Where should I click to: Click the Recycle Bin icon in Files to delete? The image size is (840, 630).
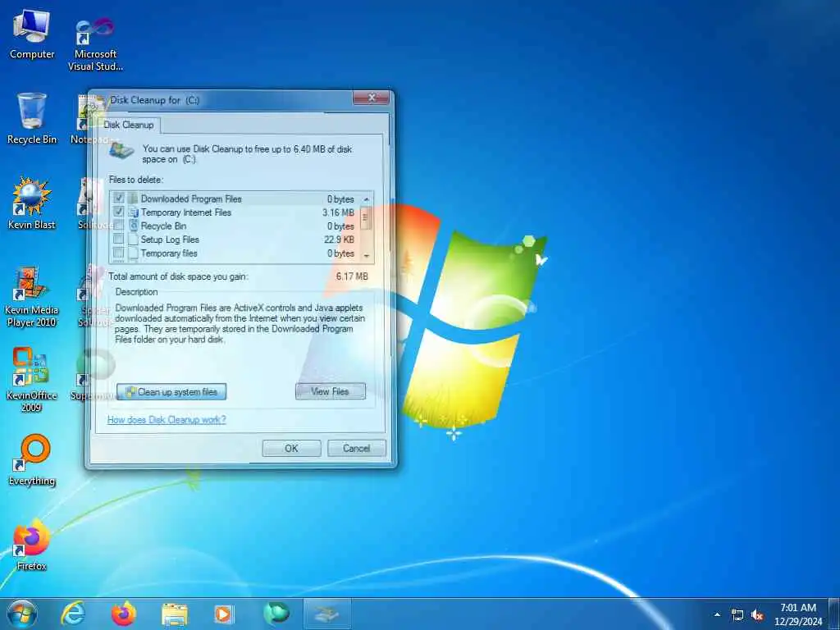point(134,226)
